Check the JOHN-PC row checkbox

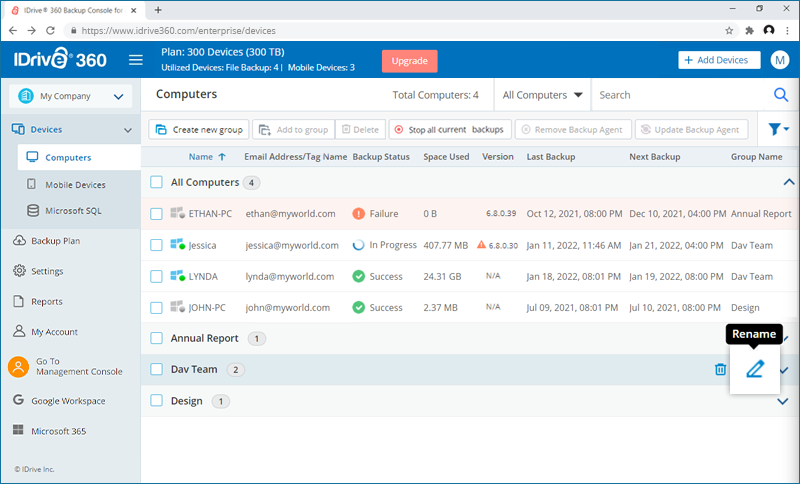click(156, 308)
